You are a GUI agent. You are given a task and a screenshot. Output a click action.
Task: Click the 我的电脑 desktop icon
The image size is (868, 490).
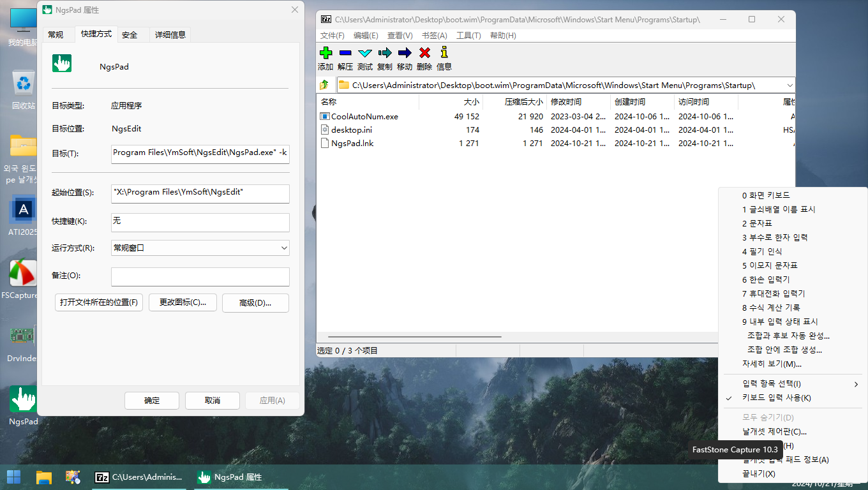24,21
